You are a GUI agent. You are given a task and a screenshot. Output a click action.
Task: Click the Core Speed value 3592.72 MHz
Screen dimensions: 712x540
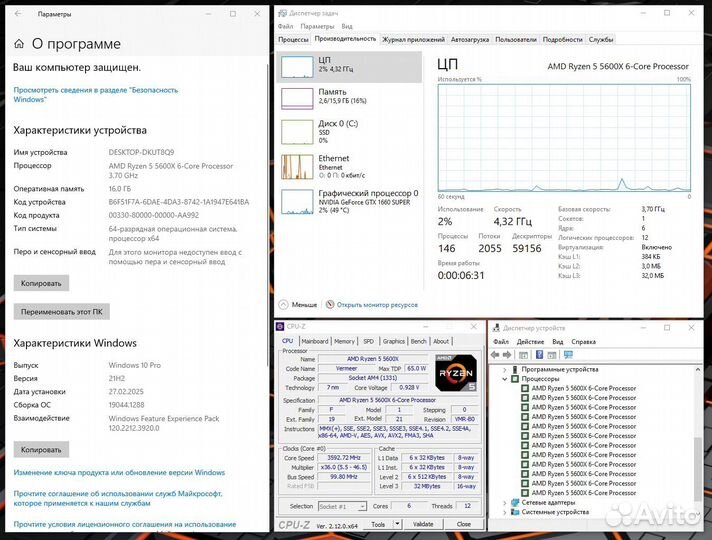344,457
